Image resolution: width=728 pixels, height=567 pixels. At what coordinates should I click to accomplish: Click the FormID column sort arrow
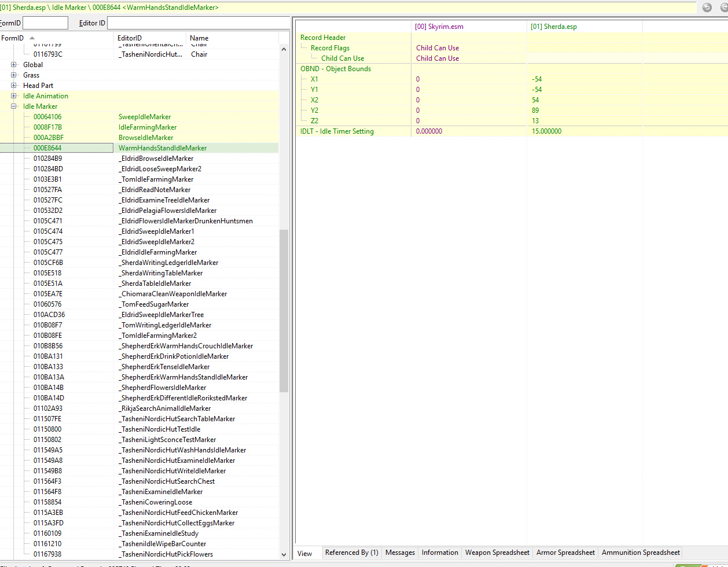32,38
